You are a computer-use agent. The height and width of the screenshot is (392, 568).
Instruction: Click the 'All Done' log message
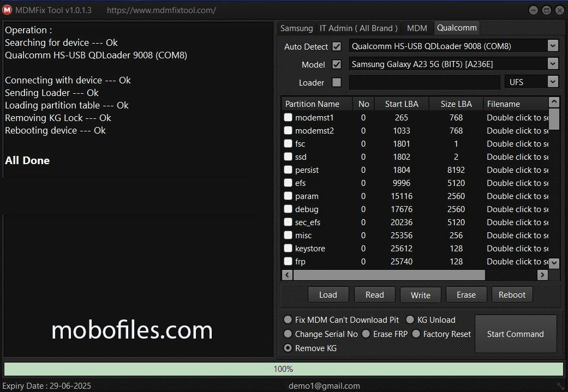27,160
